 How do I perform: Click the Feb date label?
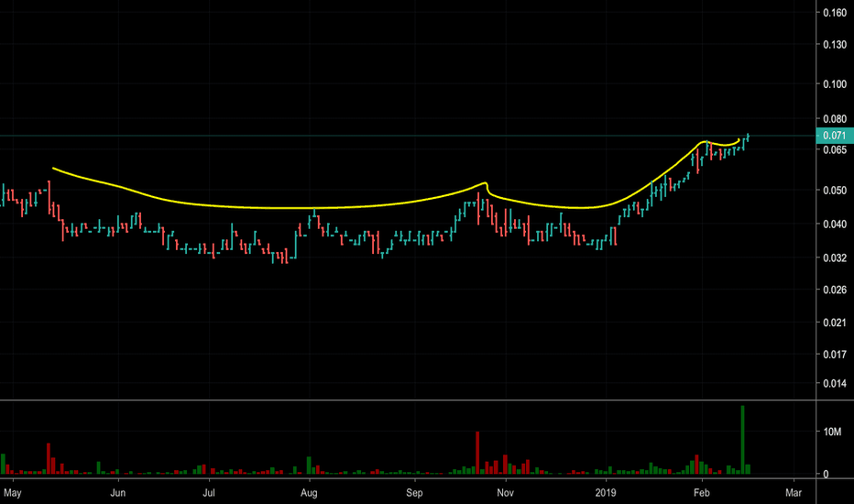(x=702, y=493)
